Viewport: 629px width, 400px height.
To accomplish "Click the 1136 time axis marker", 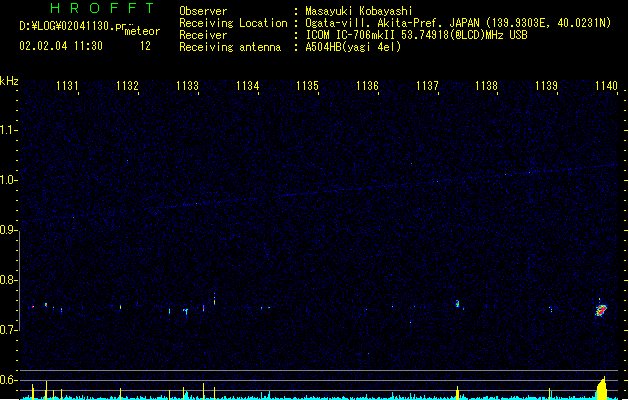I will pyautogui.click(x=367, y=86).
